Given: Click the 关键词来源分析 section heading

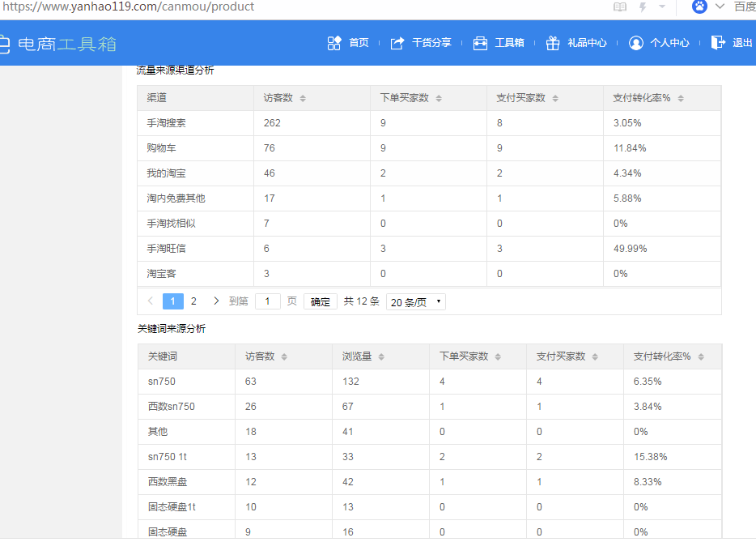Looking at the screenshot, I should pyautogui.click(x=171, y=329).
